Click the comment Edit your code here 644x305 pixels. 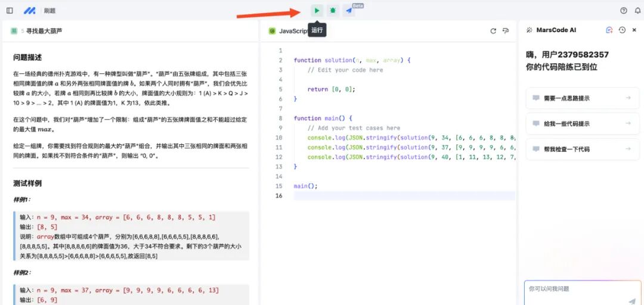coord(345,70)
